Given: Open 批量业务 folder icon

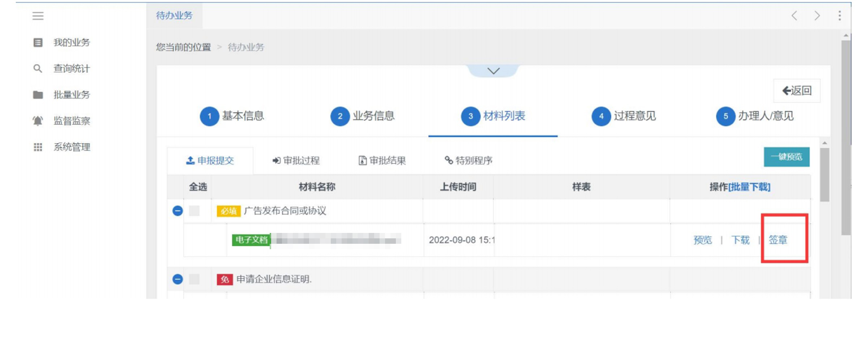Looking at the screenshot, I should [x=38, y=95].
